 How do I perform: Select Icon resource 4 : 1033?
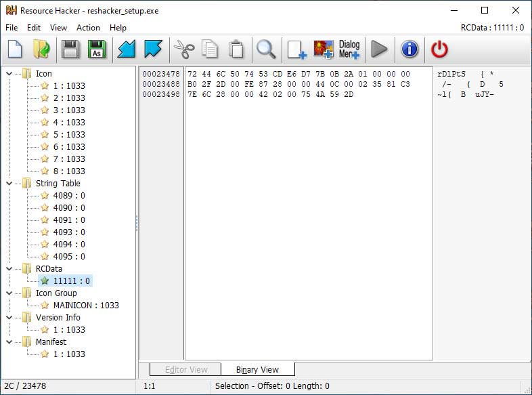pyautogui.click(x=69, y=122)
